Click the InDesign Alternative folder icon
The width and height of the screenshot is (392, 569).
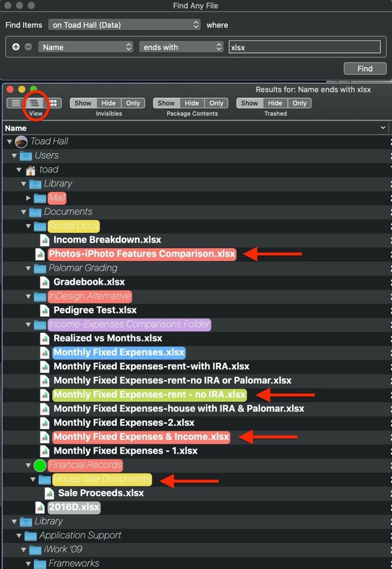pos(40,297)
